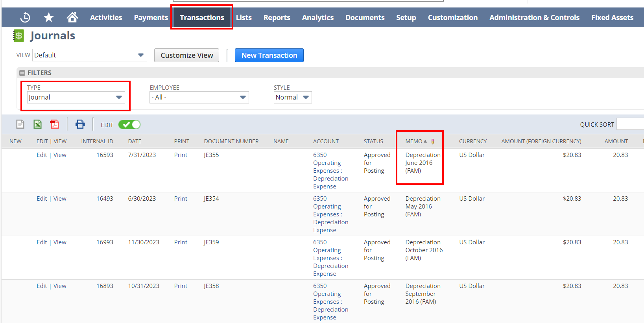Choose a different VIEW from Default dropdown
This screenshot has height=323, width=644.
click(89, 55)
